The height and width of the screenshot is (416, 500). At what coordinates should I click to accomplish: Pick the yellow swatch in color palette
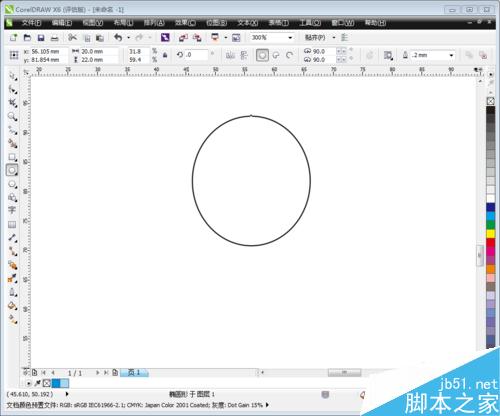click(x=490, y=233)
